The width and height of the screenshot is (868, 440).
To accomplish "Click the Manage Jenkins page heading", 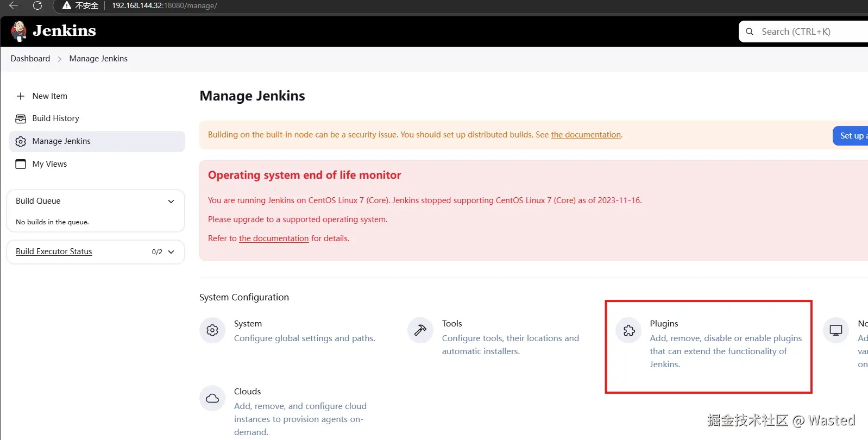I will coord(252,96).
